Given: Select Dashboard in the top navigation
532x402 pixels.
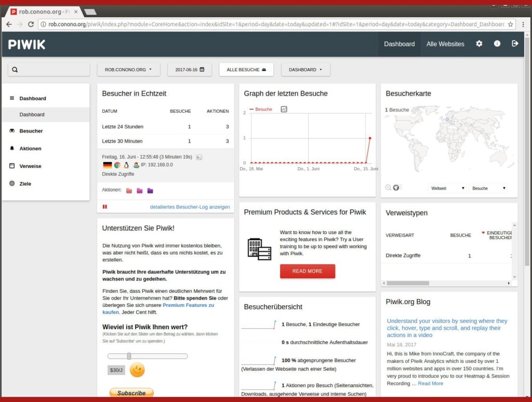Looking at the screenshot, I should 400,44.
